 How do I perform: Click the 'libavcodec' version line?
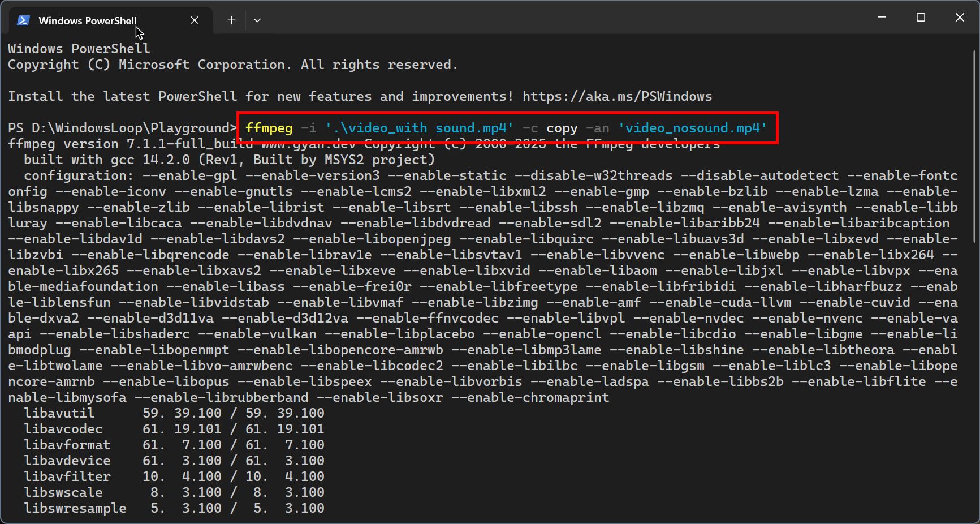pos(174,429)
